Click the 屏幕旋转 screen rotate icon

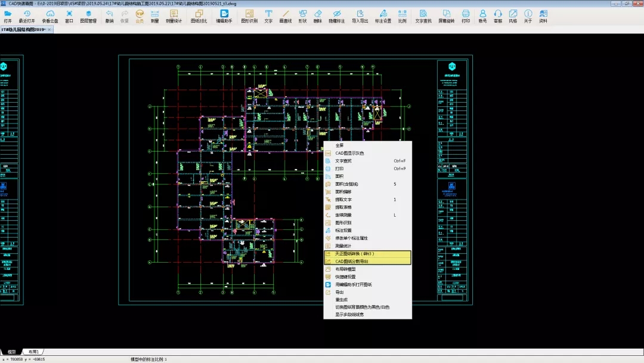[446, 16]
